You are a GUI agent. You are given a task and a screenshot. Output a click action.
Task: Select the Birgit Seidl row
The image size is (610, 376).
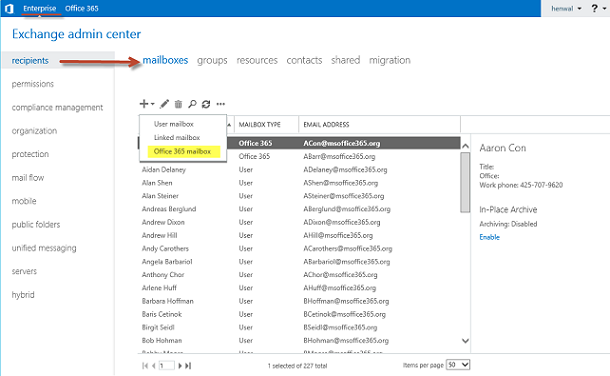tap(299, 327)
